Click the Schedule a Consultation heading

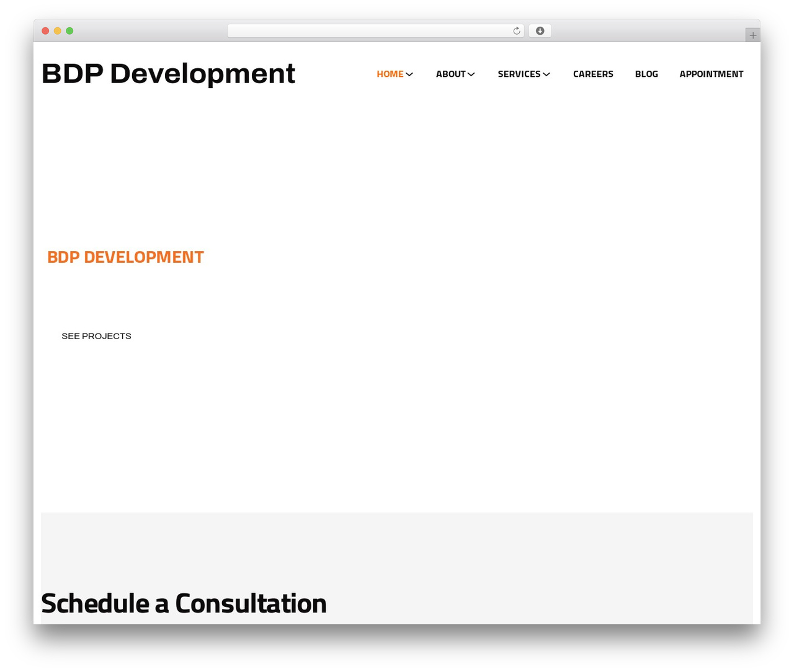coord(184,603)
